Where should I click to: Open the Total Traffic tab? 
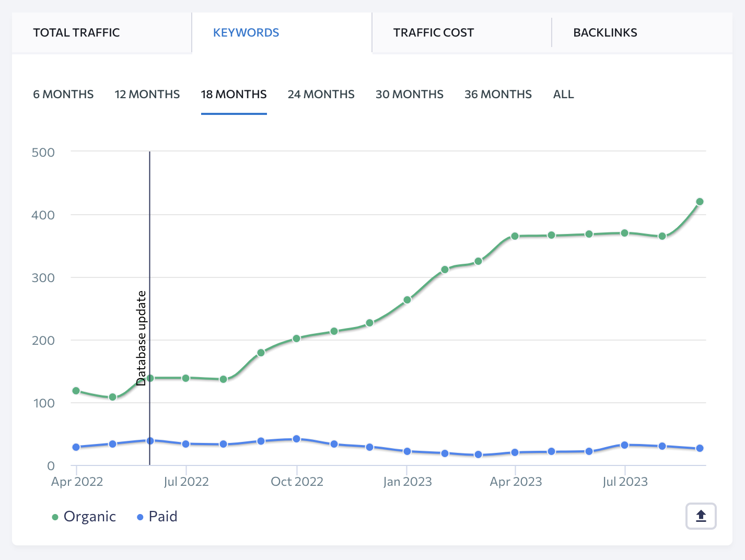[x=76, y=32]
